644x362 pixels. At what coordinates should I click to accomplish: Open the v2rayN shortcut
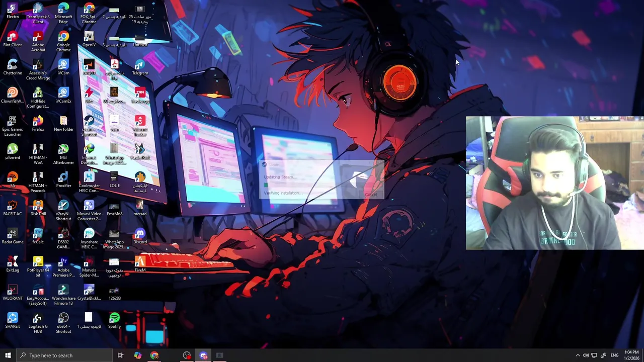click(x=63, y=211)
